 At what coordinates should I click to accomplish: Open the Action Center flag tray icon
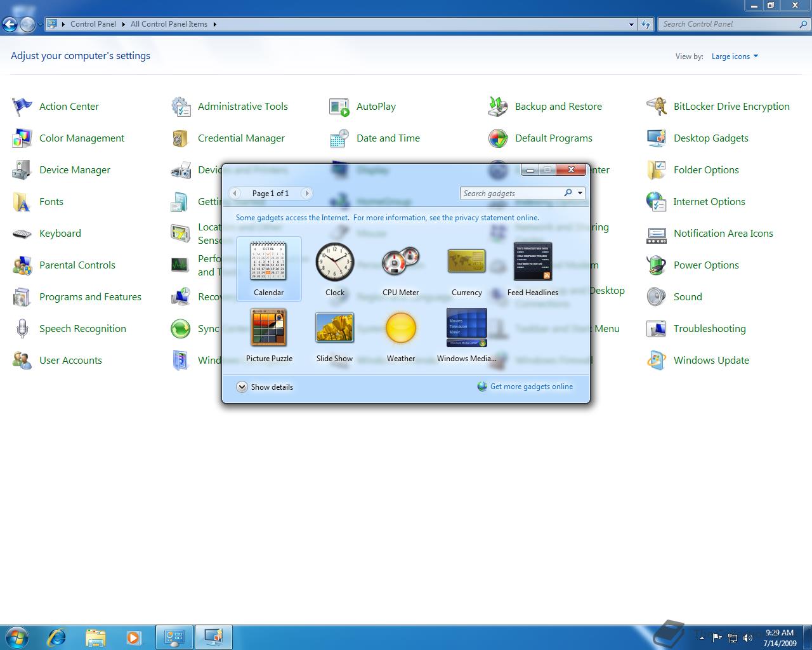717,638
